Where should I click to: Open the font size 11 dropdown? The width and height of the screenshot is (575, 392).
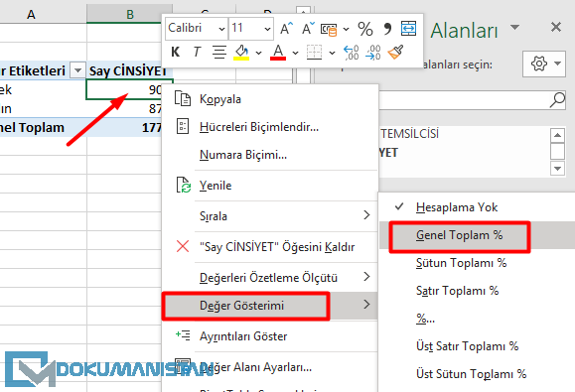[267, 29]
